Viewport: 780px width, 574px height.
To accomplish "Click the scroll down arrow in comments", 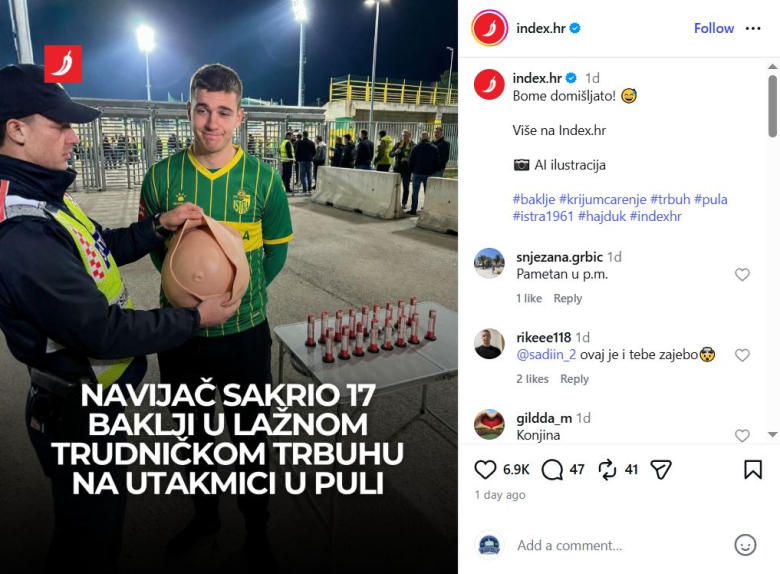I will tap(773, 434).
